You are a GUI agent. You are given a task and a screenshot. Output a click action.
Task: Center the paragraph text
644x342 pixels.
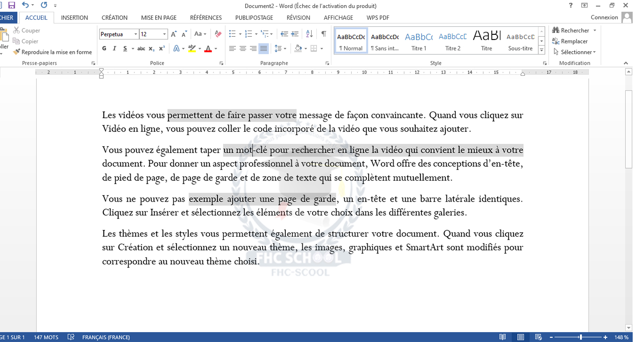pyautogui.click(x=243, y=49)
